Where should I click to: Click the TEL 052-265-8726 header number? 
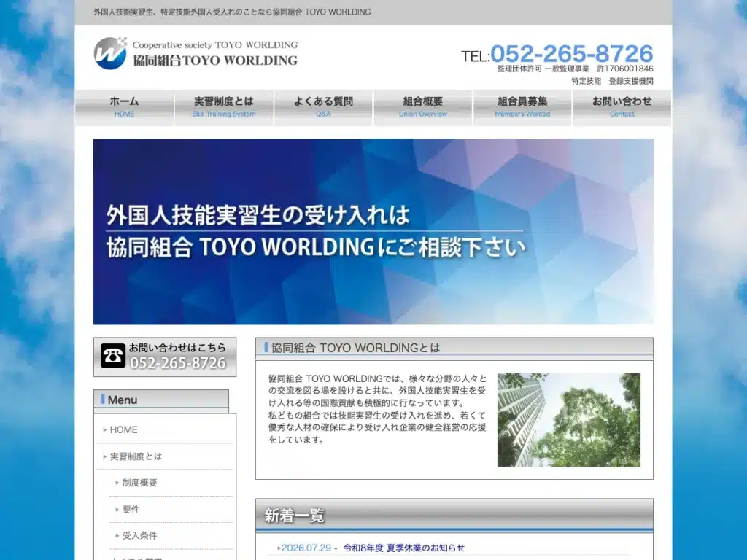(557, 53)
